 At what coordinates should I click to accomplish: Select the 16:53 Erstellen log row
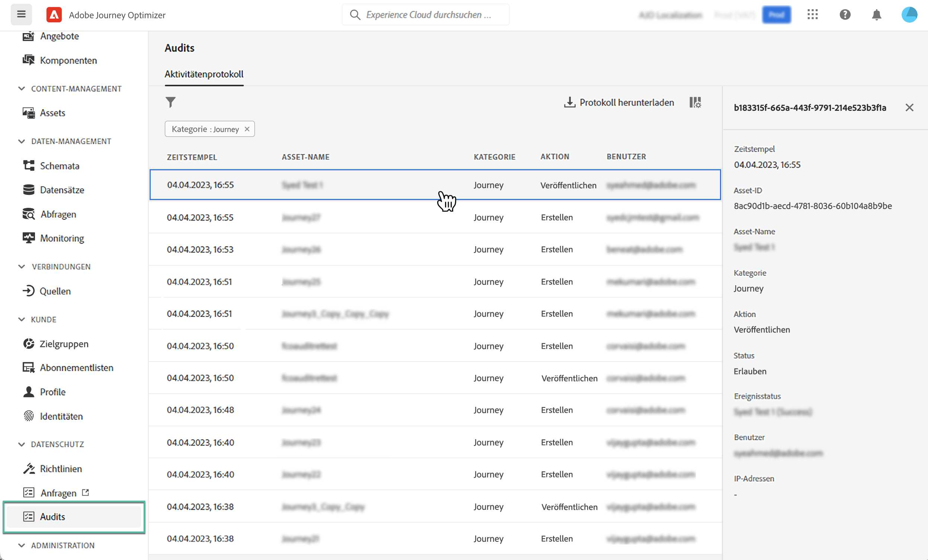click(377, 250)
